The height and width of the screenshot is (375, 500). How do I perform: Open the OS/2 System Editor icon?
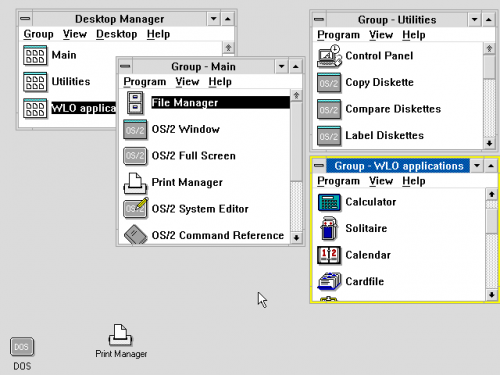tap(135, 208)
